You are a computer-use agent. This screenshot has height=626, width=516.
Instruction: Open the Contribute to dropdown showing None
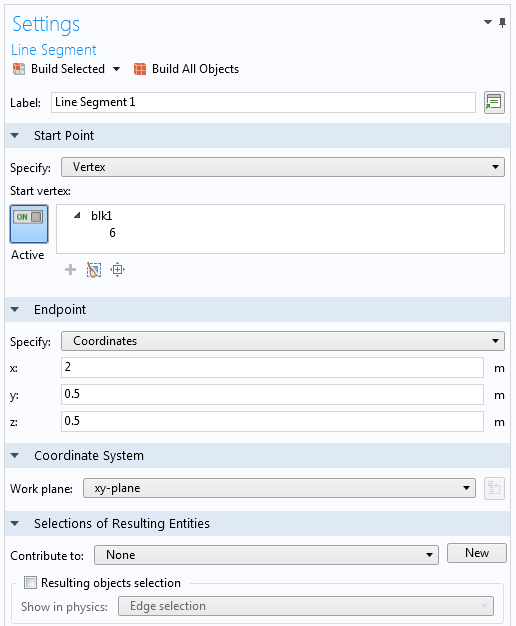pos(266,555)
